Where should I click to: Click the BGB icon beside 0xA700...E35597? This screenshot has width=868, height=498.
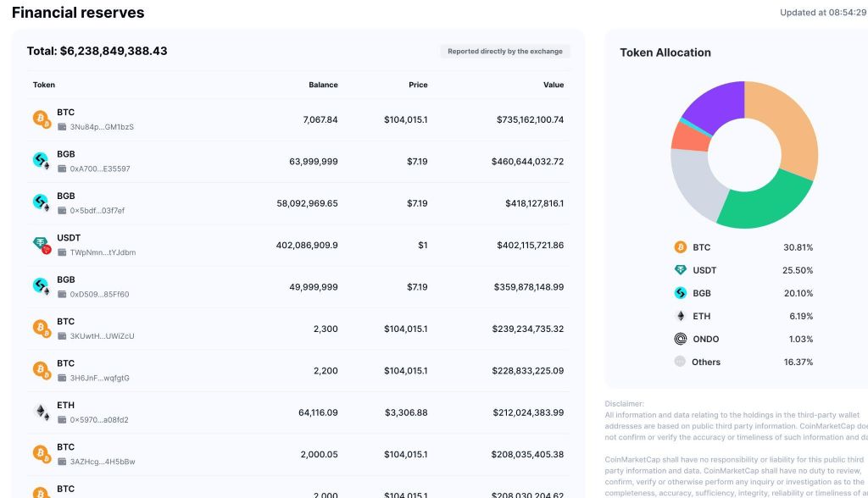[42, 161]
